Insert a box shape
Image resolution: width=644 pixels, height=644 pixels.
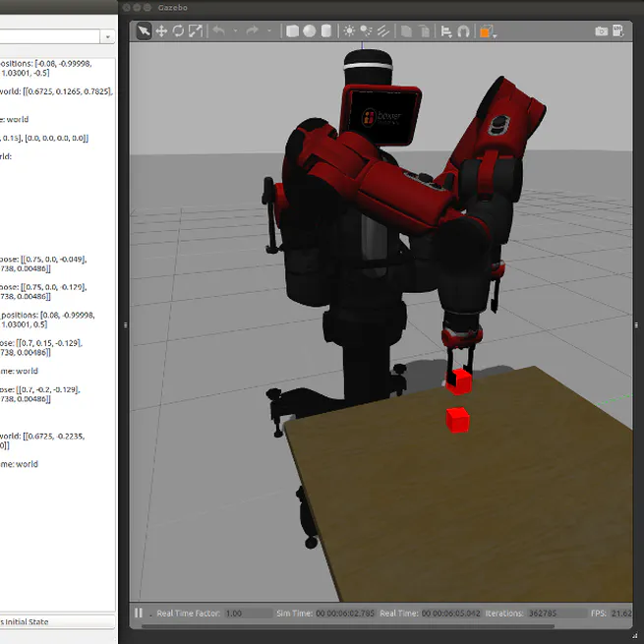point(292,31)
